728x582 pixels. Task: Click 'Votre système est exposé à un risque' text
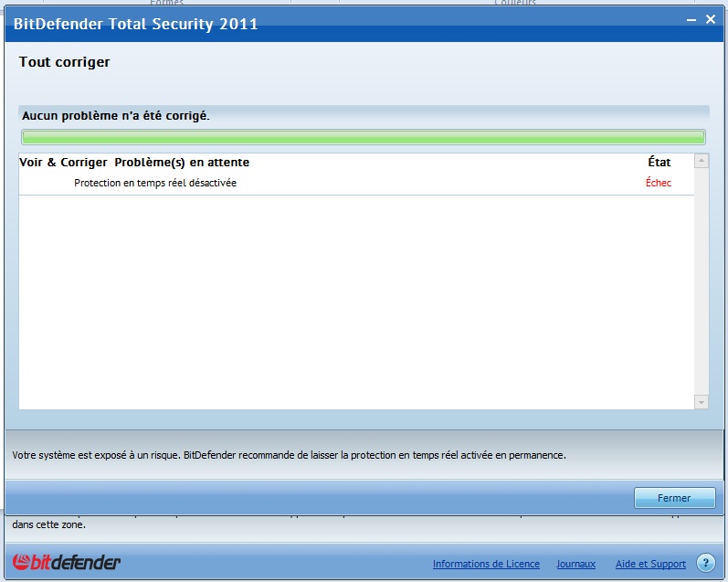pos(96,455)
